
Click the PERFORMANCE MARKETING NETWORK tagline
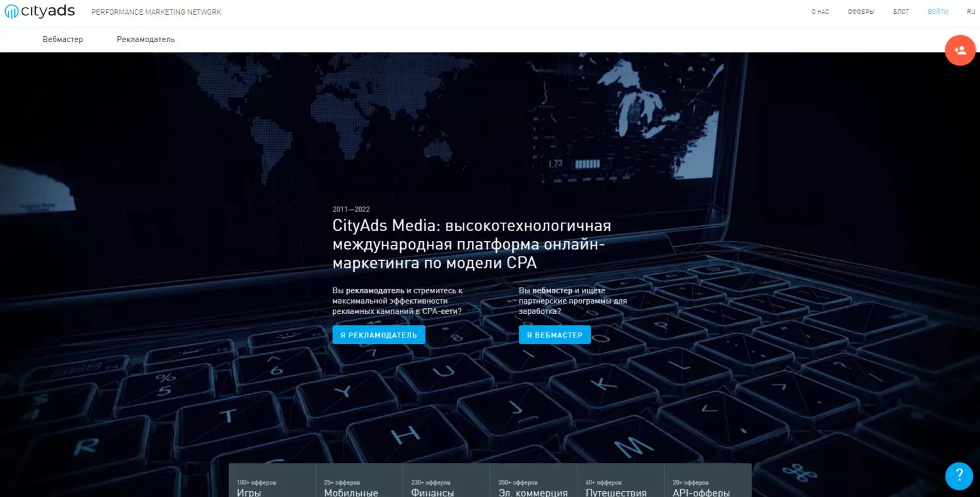156,12
